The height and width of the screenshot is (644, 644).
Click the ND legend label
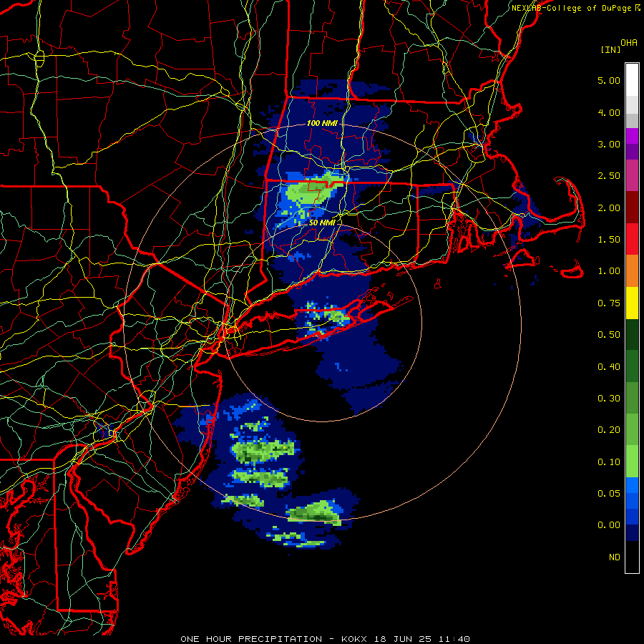(x=615, y=557)
